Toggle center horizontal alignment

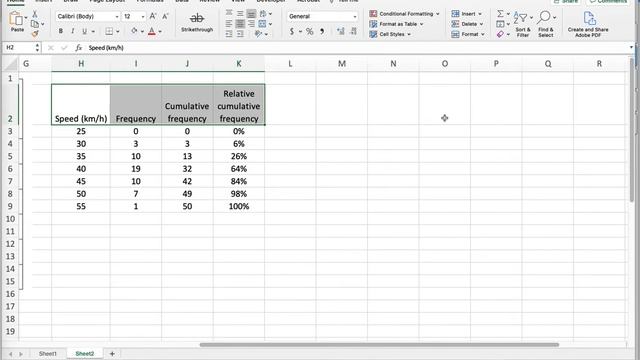click(x=240, y=24)
